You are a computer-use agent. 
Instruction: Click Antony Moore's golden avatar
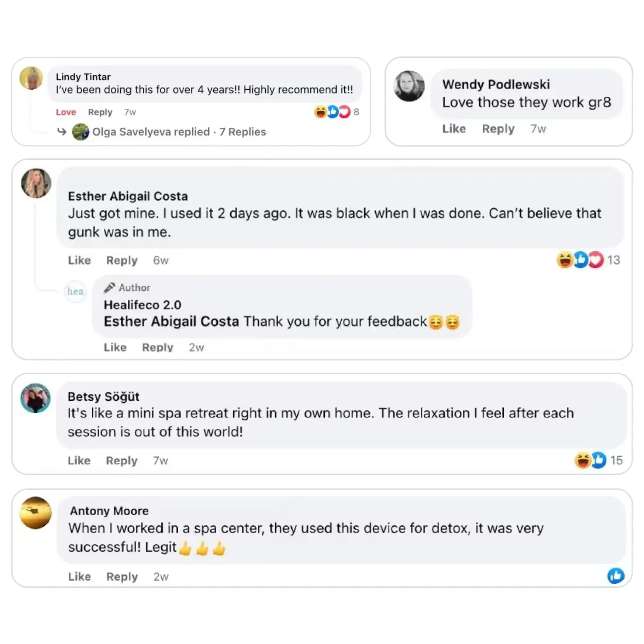click(x=35, y=513)
